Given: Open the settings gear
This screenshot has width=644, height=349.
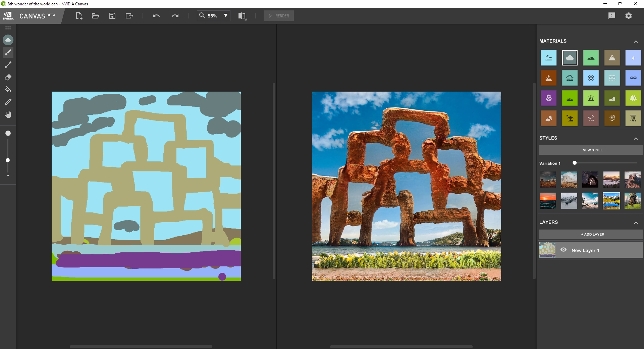Looking at the screenshot, I should tap(629, 16).
